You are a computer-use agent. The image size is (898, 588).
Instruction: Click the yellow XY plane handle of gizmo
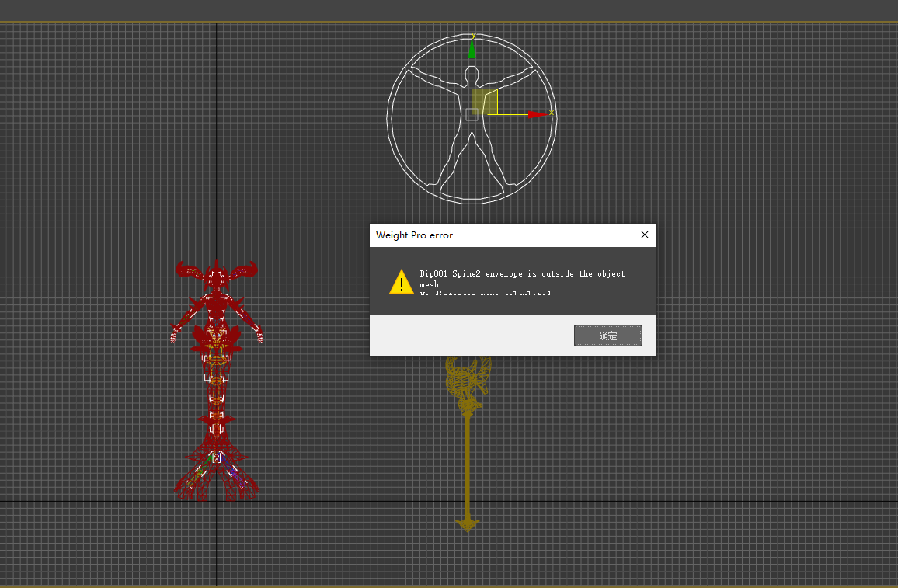pos(485,102)
